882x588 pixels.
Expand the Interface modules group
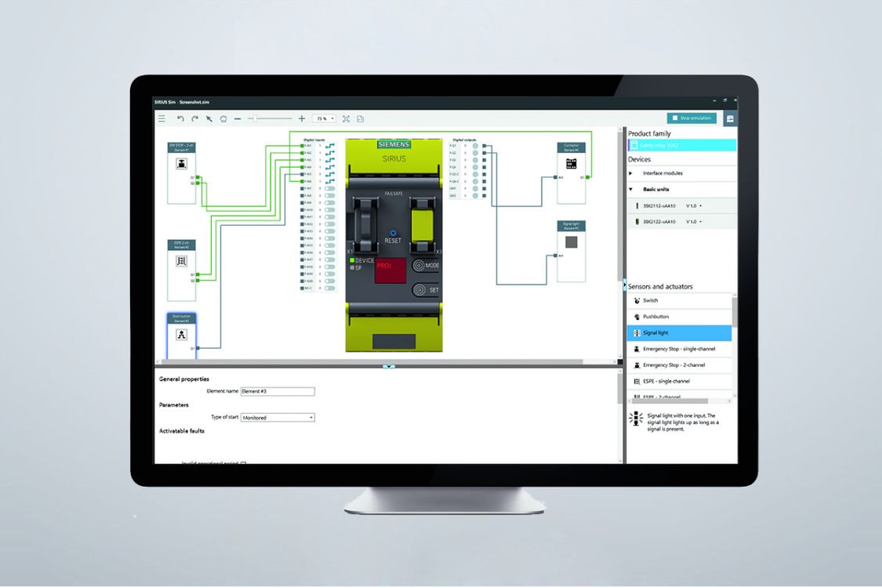click(630, 173)
